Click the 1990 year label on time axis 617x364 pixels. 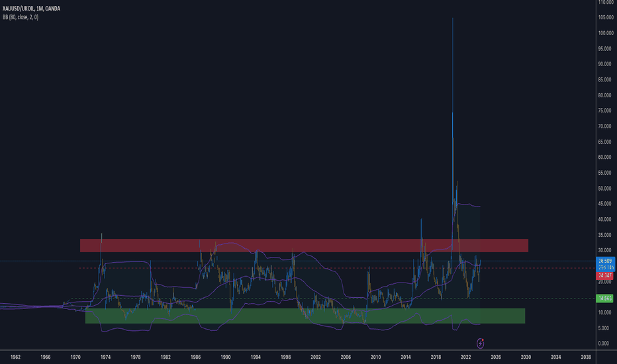click(226, 357)
